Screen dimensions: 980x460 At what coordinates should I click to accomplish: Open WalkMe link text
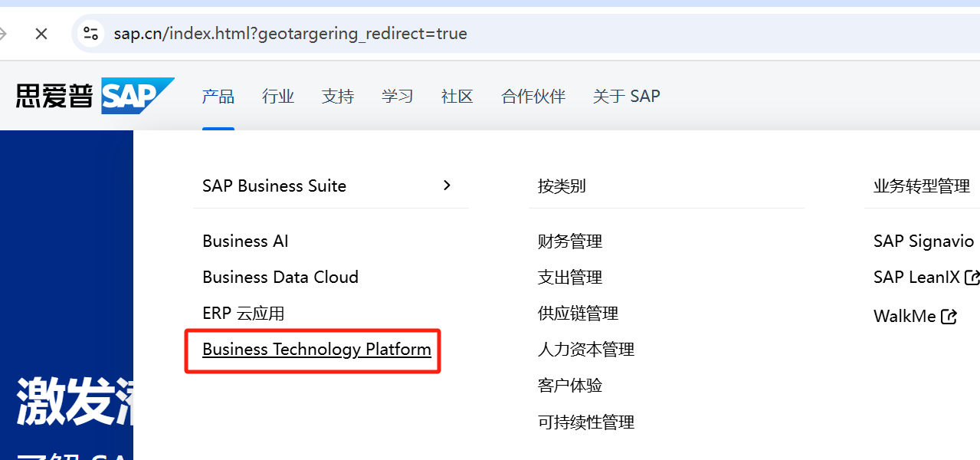(x=905, y=316)
